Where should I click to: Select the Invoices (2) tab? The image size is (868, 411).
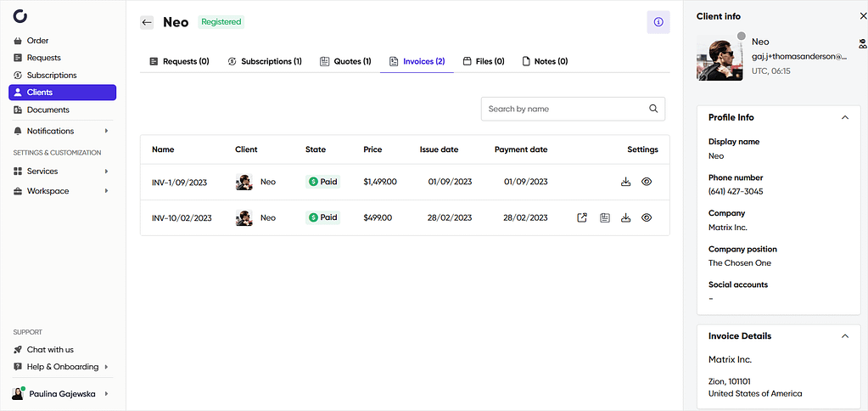pyautogui.click(x=417, y=61)
